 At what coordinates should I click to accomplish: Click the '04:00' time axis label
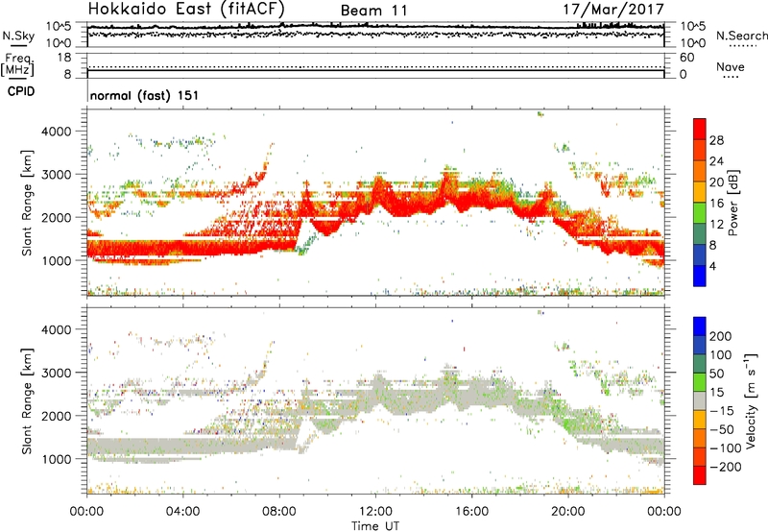click(x=183, y=512)
